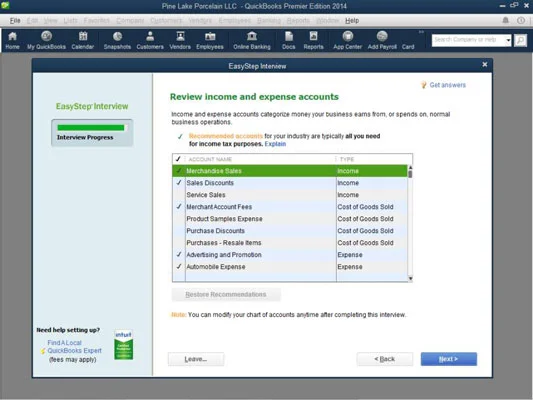Viewport: 533px width, 400px height.
Task: Click the search magnifier button
Action: (x=520, y=40)
